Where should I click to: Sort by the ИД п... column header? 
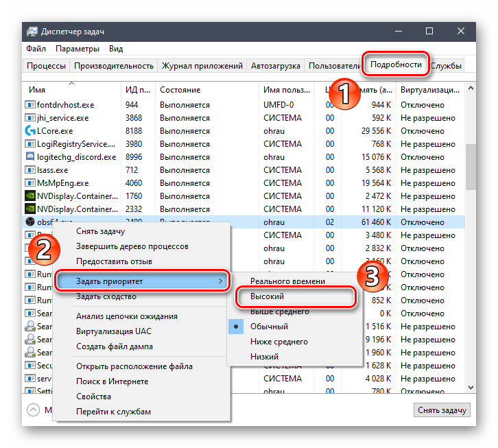tap(138, 90)
